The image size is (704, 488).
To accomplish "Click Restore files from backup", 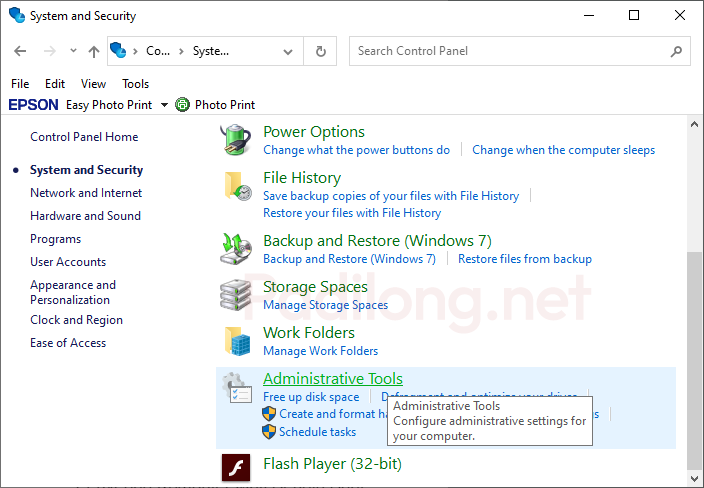I will click(525, 259).
